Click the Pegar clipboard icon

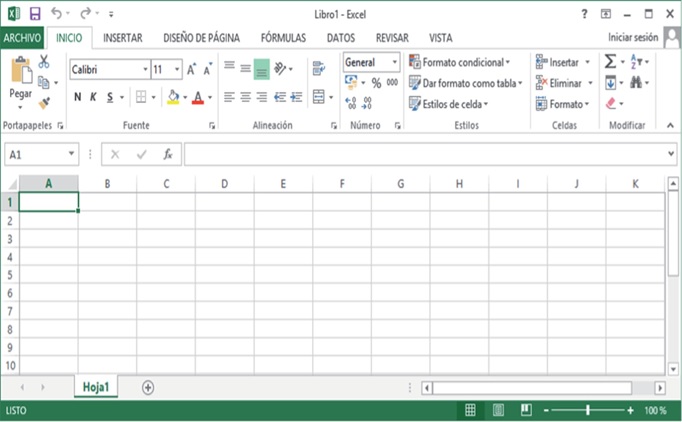point(21,70)
